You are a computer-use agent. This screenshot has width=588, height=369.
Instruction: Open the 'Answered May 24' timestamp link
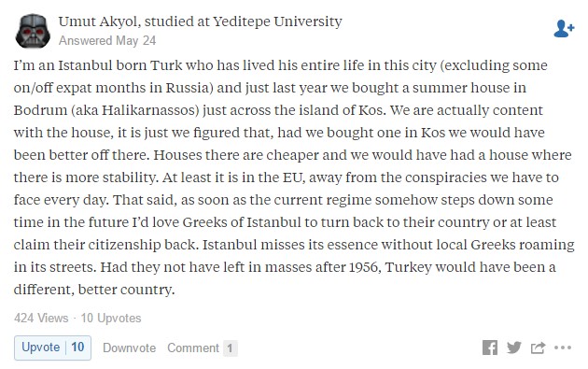click(107, 40)
